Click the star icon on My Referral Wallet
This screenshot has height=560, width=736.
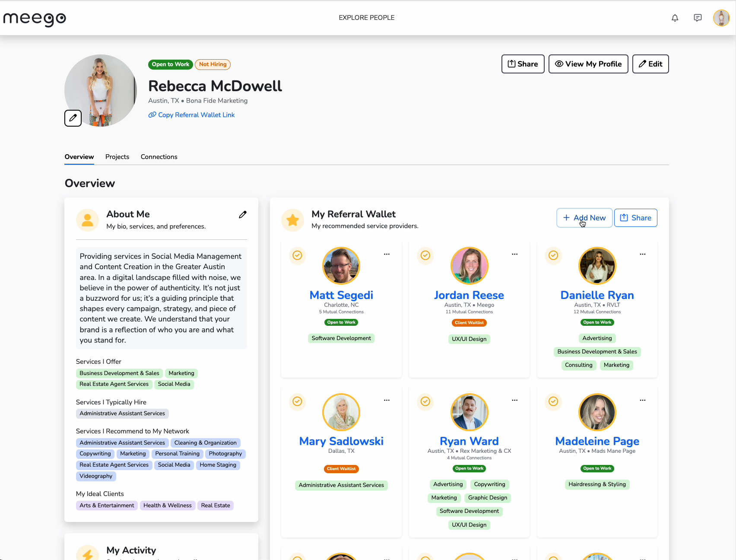point(292,220)
